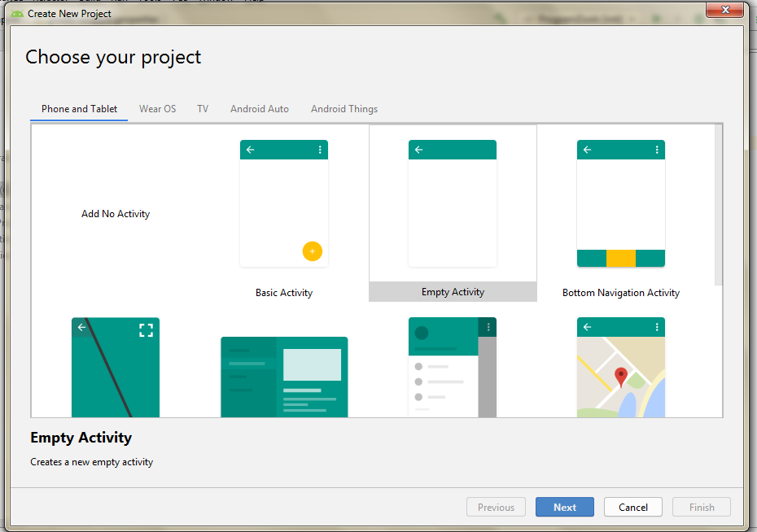The height and width of the screenshot is (532, 757).
Task: Switch to the TV tab
Action: (x=203, y=109)
